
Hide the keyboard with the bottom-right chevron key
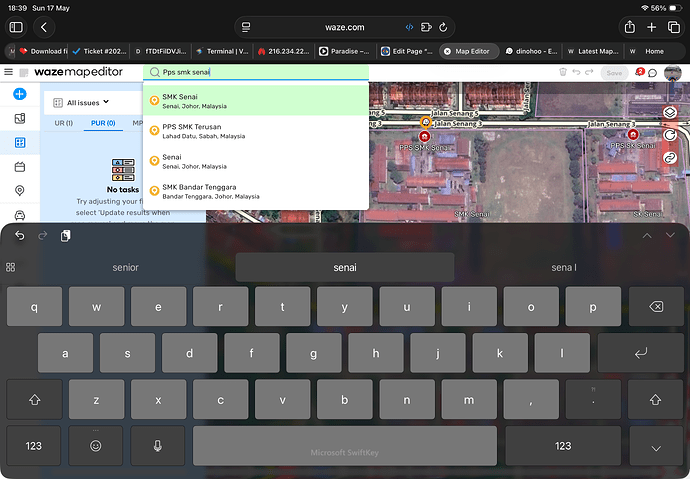656,448
